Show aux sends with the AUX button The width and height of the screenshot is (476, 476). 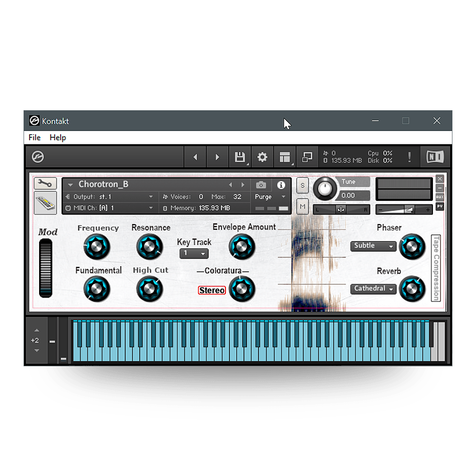tap(439, 197)
